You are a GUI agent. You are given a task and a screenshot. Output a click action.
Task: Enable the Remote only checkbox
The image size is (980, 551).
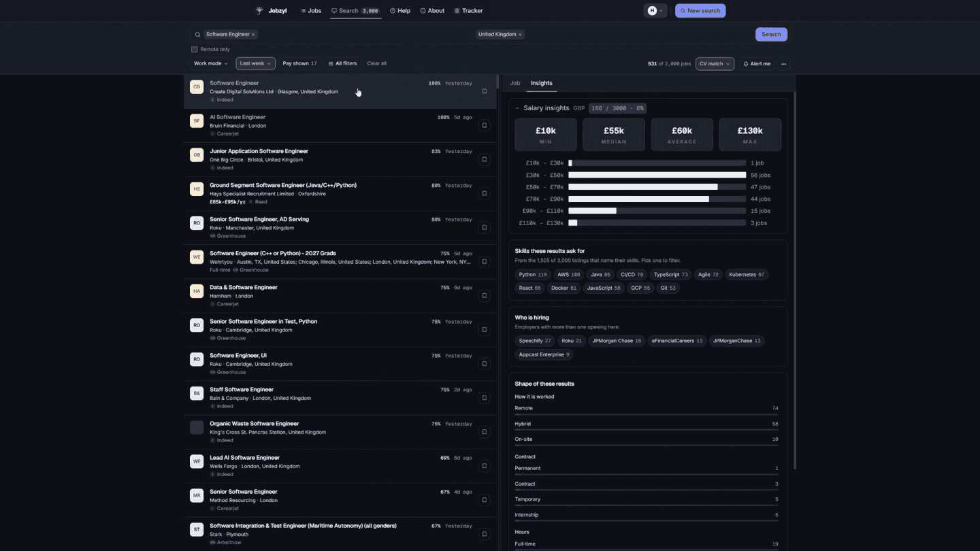195,50
